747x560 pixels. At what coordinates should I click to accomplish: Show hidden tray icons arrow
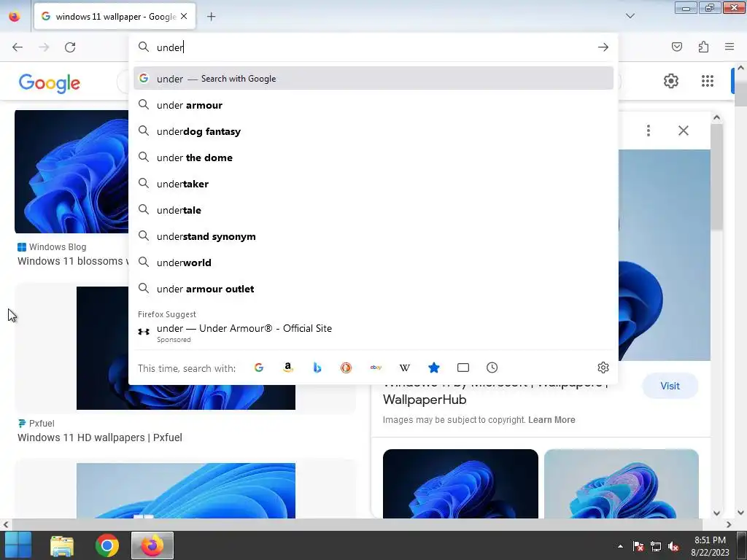(620, 546)
